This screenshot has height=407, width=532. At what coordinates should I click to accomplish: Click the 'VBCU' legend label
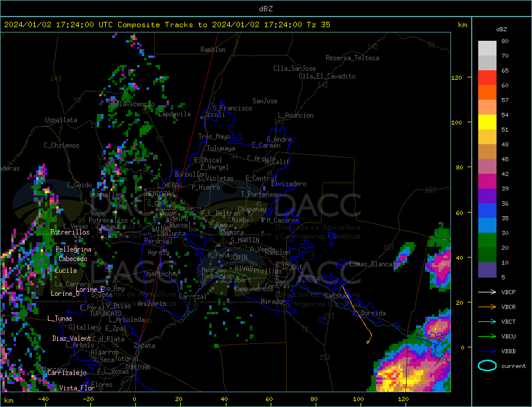[x=508, y=337]
